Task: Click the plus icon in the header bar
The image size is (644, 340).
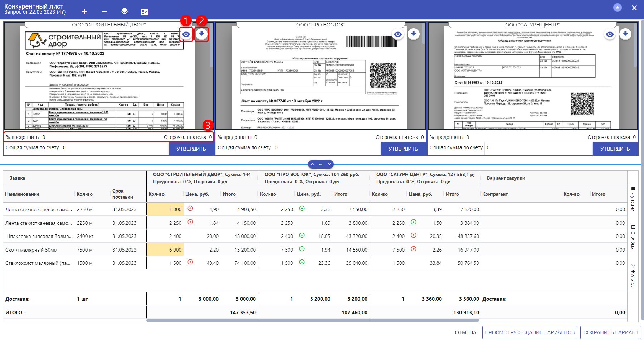Action: pyautogui.click(x=84, y=12)
